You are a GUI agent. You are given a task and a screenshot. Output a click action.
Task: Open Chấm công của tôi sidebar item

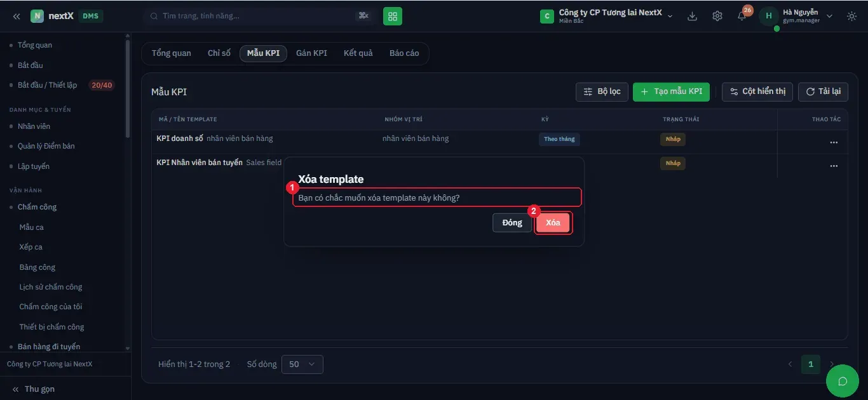[x=51, y=307]
